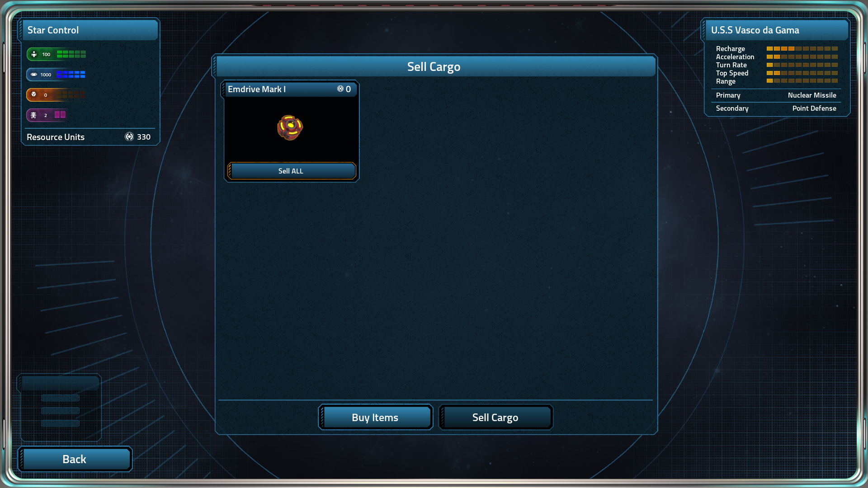Click the Star Control panel header
868x488 pixels.
point(90,30)
